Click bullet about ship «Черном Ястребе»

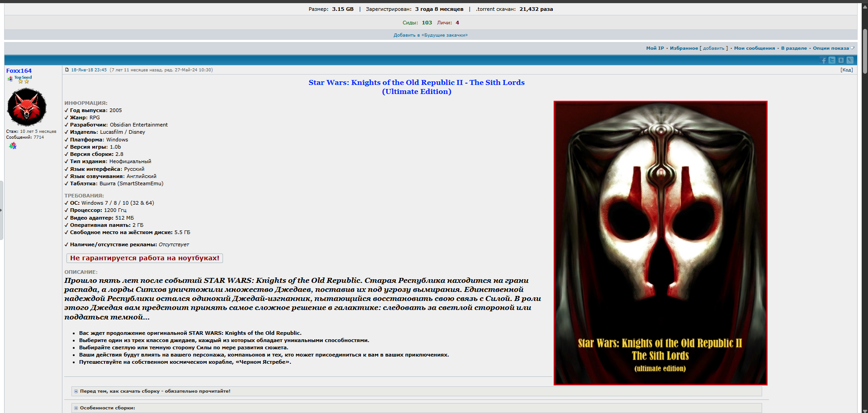pos(185,362)
